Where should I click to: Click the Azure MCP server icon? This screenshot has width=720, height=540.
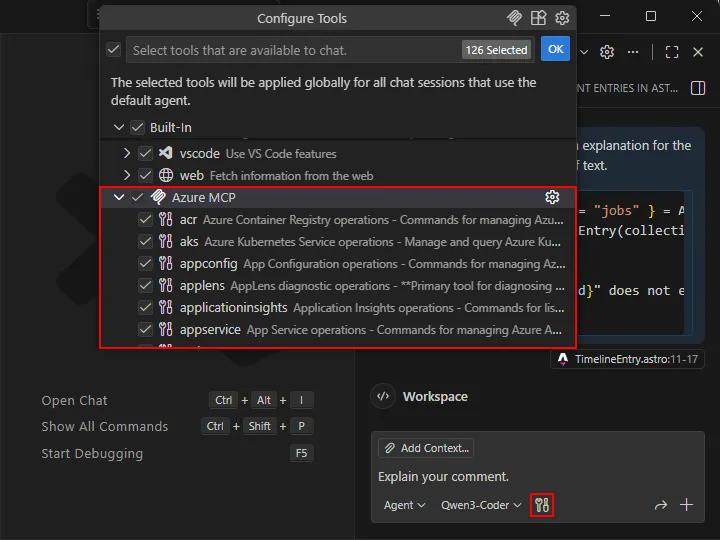pos(158,197)
